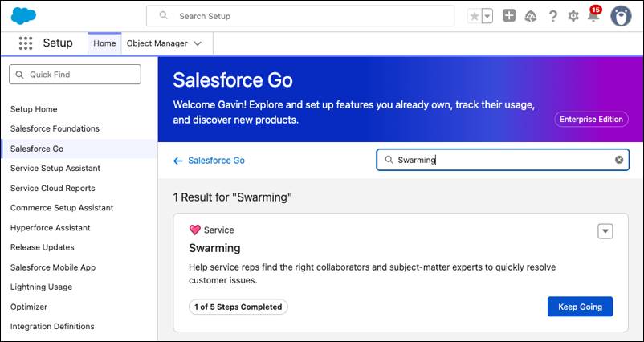The image size is (644, 342).
Task: Open Salesforce Mobile App
Action: pos(53,267)
